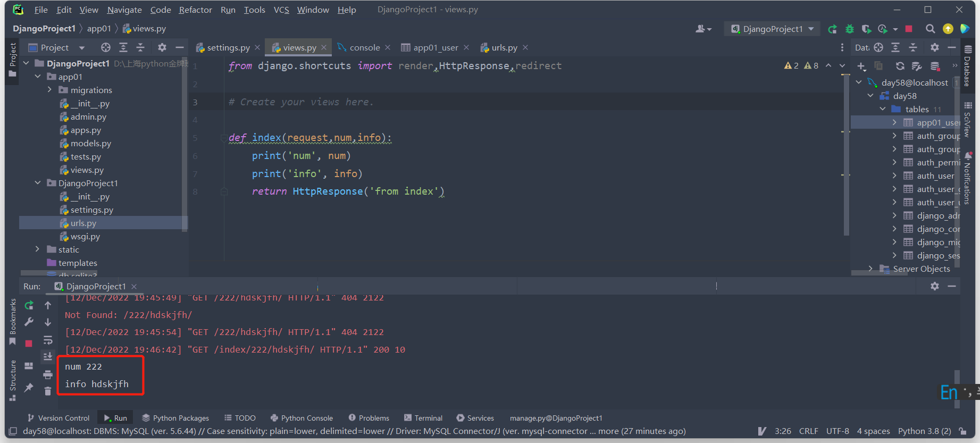Screen dimensions: 980x443
Task: Click the Python 3.8 interpreter in status bar
Action: [x=924, y=431]
